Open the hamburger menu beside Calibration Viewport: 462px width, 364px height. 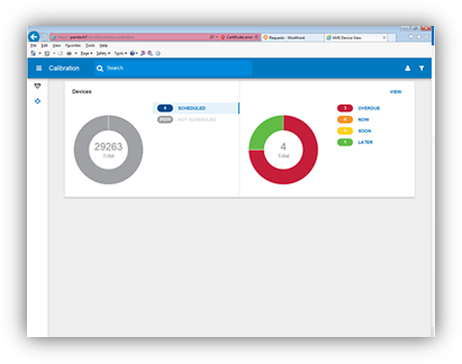(x=39, y=68)
